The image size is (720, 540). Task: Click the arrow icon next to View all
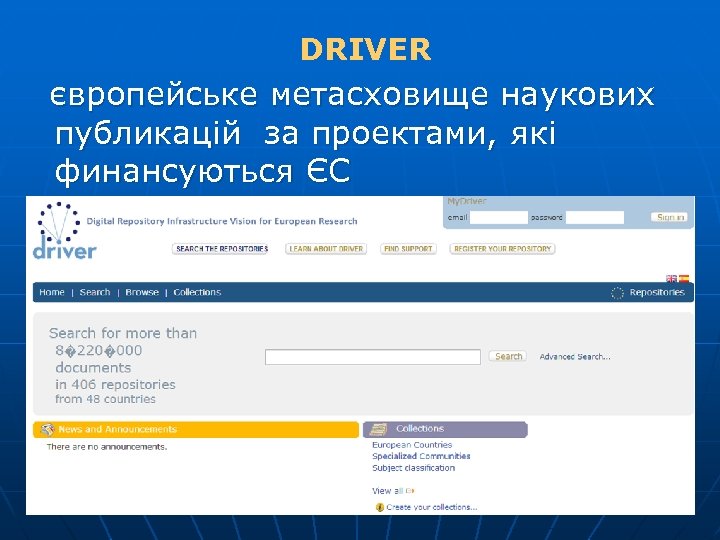pyautogui.click(x=410, y=491)
